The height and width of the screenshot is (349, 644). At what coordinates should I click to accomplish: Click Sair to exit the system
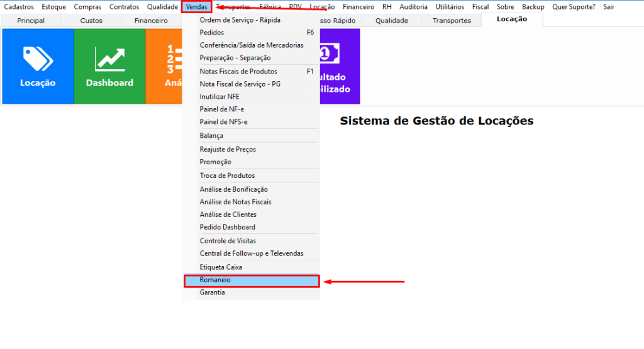609,7
